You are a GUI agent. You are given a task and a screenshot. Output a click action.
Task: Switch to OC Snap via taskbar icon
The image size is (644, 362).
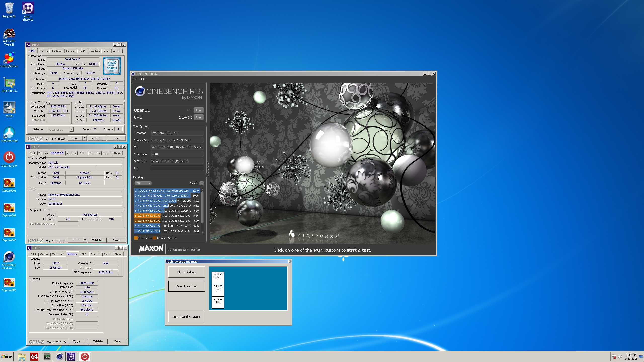(x=85, y=356)
